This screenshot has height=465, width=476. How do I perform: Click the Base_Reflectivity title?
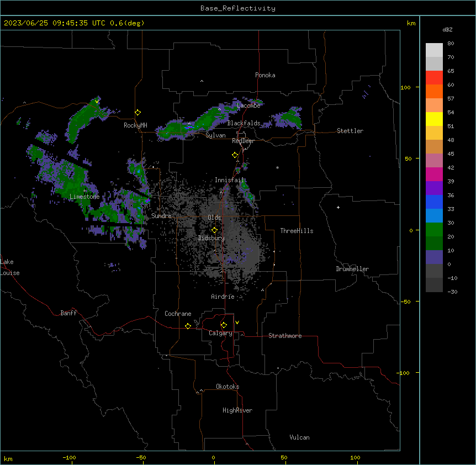pyautogui.click(x=238, y=8)
